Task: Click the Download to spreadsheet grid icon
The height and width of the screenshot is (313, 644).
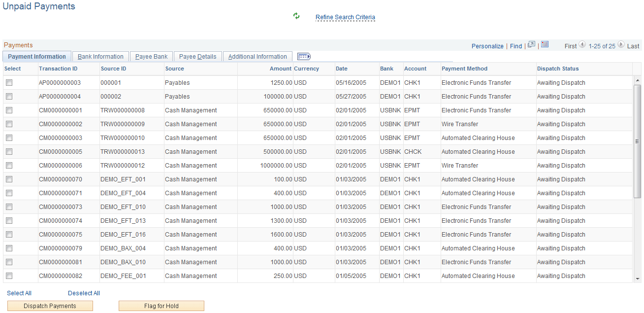Action: tap(544, 44)
